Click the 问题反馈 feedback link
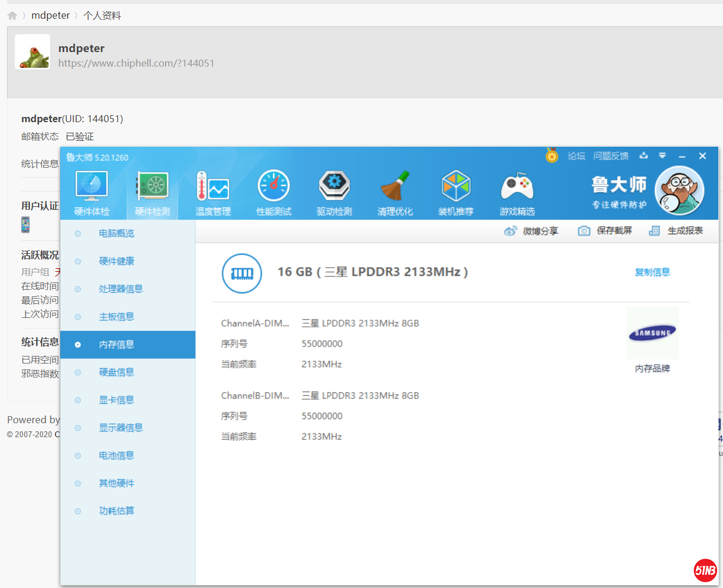The image size is (723, 588). [x=611, y=156]
